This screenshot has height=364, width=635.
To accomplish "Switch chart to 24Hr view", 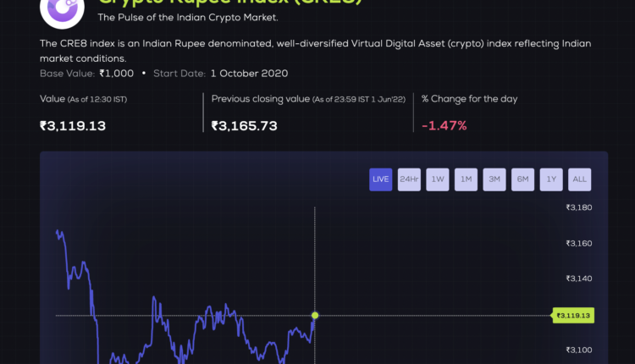I will coord(410,179).
